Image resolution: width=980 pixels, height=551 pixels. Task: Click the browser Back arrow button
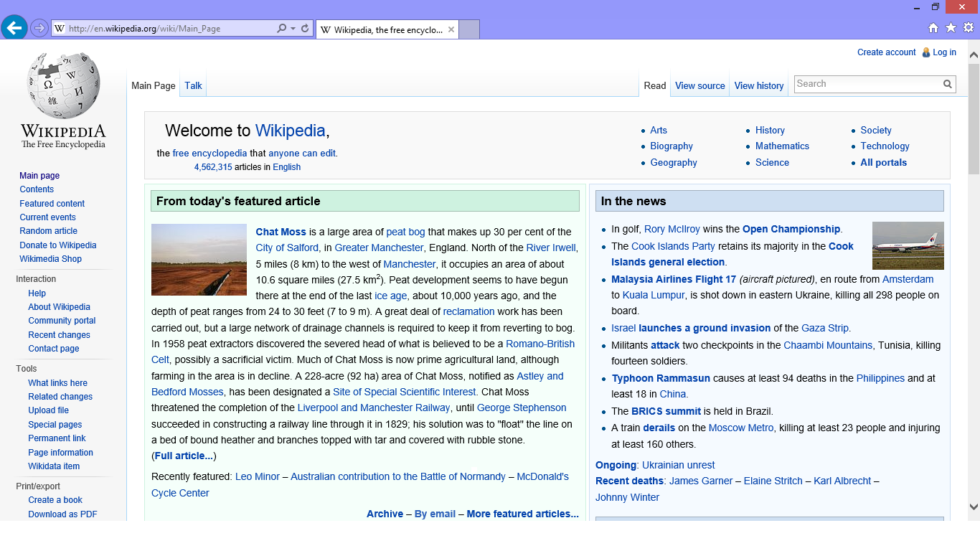pyautogui.click(x=14, y=28)
